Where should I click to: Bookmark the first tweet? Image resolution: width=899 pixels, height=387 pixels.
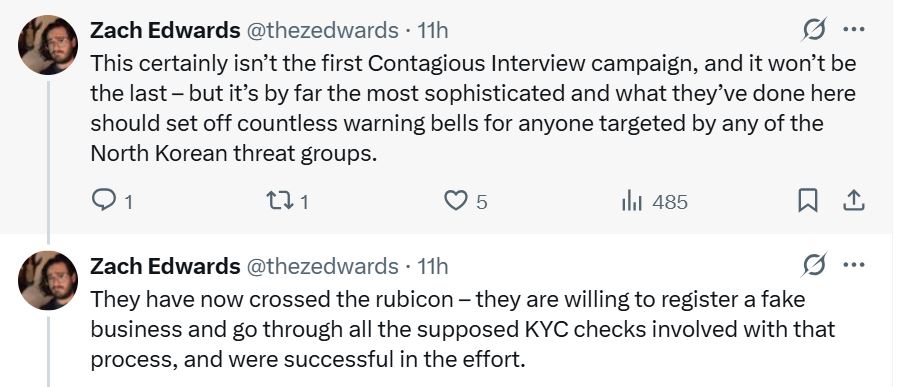coord(808,201)
